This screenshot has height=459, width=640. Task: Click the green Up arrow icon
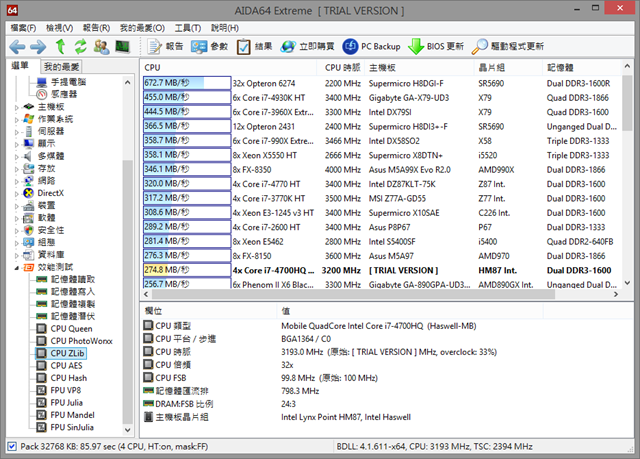(60, 47)
